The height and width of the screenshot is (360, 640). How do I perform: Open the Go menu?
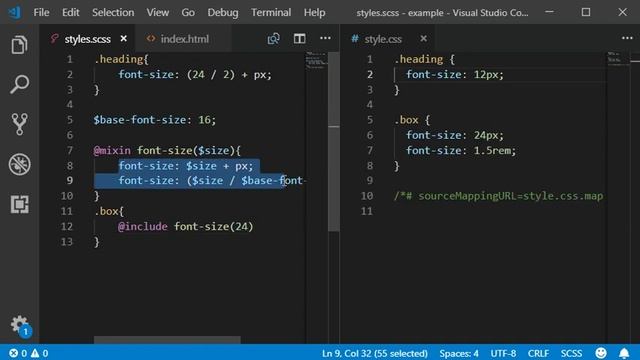click(x=188, y=13)
